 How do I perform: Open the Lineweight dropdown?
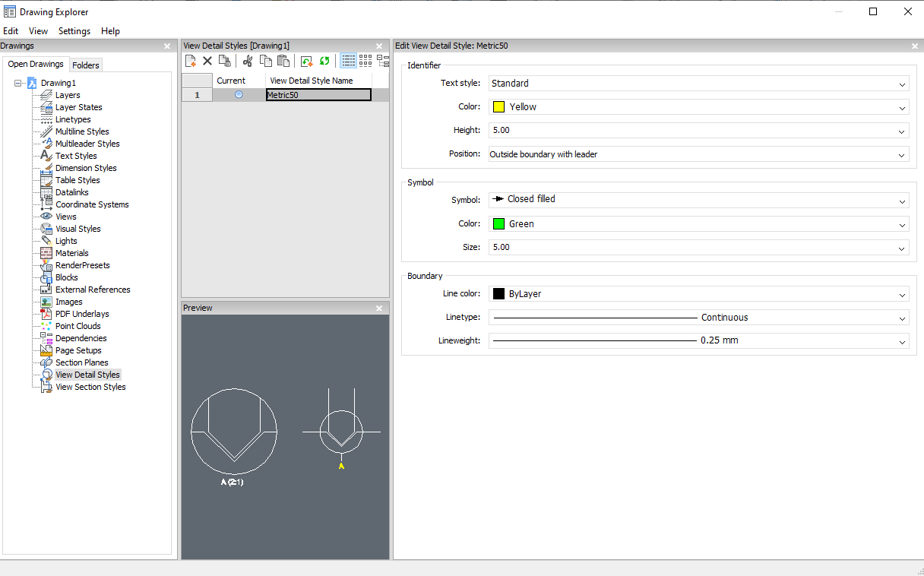[902, 341]
